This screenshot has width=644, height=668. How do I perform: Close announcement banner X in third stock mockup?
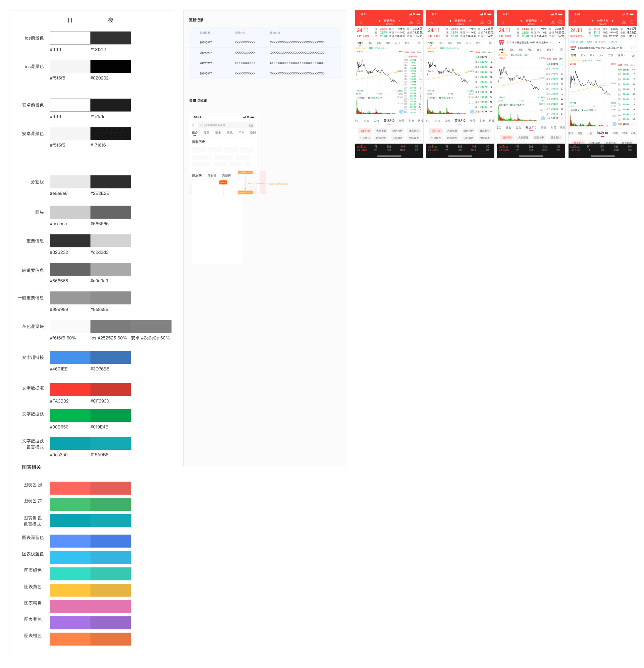[562, 42]
